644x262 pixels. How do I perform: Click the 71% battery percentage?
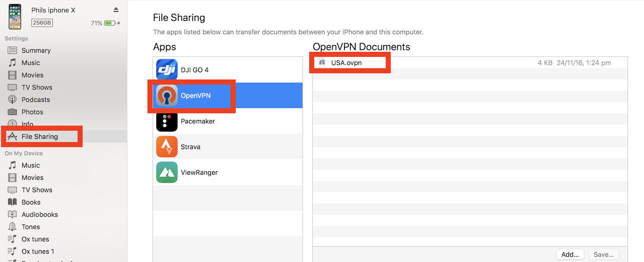(97, 23)
